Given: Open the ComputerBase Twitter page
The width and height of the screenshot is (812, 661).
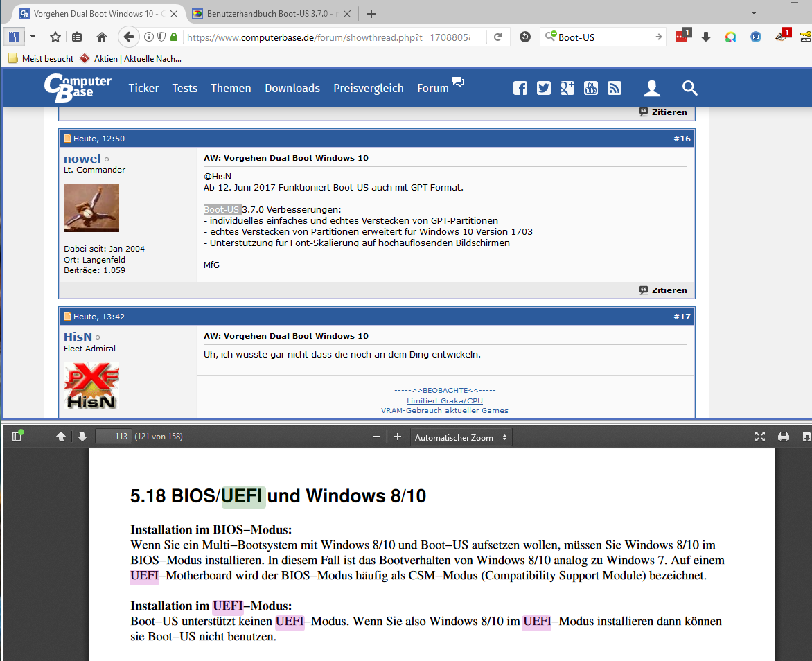Looking at the screenshot, I should pyautogui.click(x=544, y=88).
